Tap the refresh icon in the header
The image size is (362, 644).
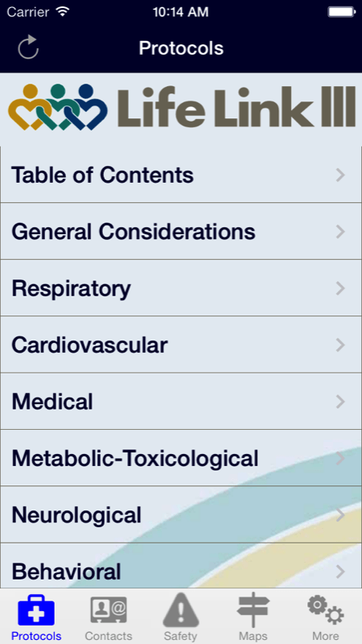[28, 47]
